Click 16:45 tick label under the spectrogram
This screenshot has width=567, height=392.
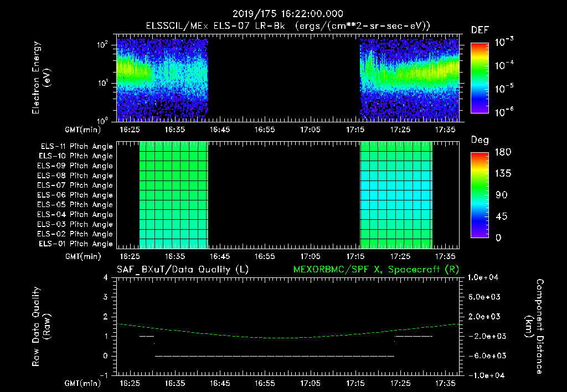click(220, 130)
